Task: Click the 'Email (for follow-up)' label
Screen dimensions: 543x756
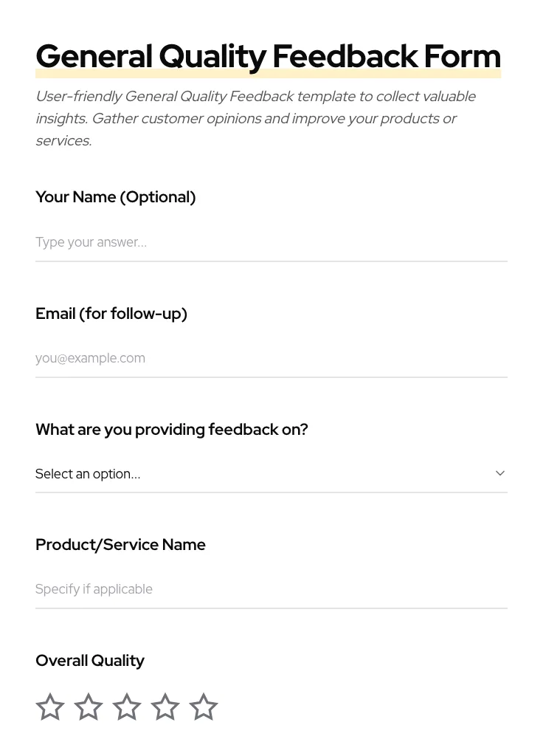Action: (111, 313)
